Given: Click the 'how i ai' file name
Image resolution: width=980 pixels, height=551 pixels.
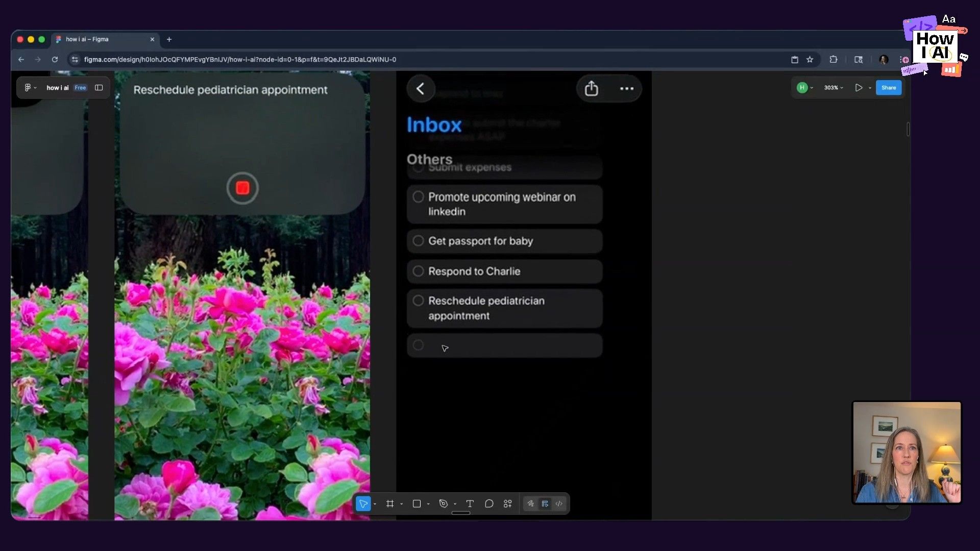Looking at the screenshot, I should [58, 88].
